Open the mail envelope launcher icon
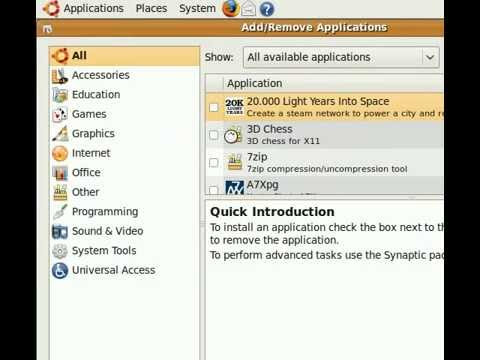 [248, 9]
